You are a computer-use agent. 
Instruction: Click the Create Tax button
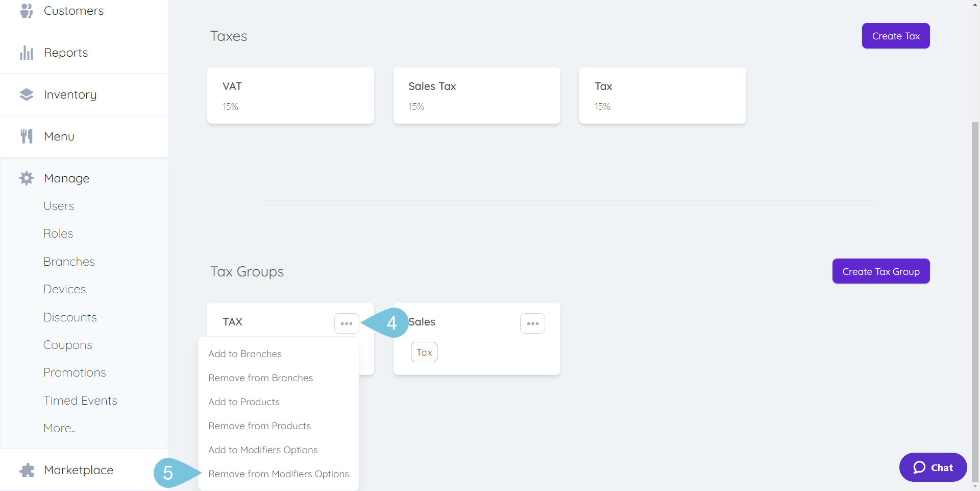pyautogui.click(x=896, y=36)
